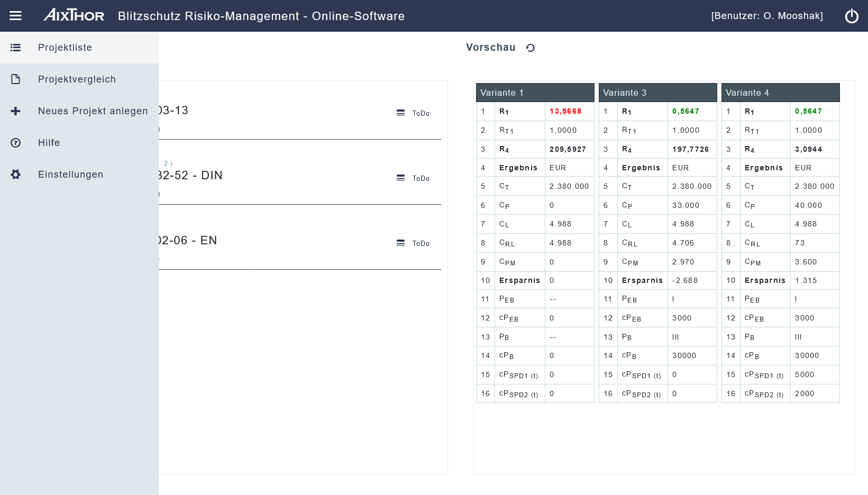This screenshot has height=495, width=868.
Task: Select the Variante 1 table header
Action: click(535, 93)
